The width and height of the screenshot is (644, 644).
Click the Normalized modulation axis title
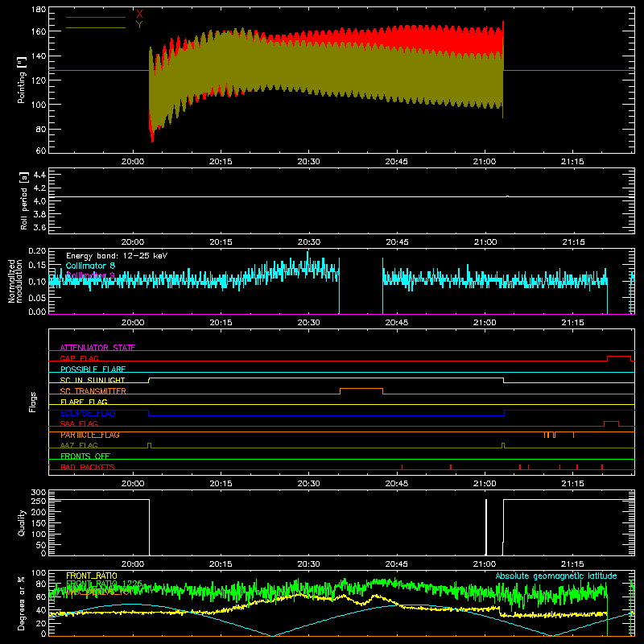(15, 281)
